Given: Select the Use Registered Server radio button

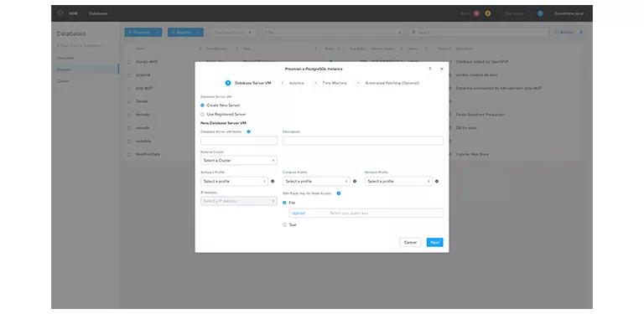Looking at the screenshot, I should [x=202, y=115].
